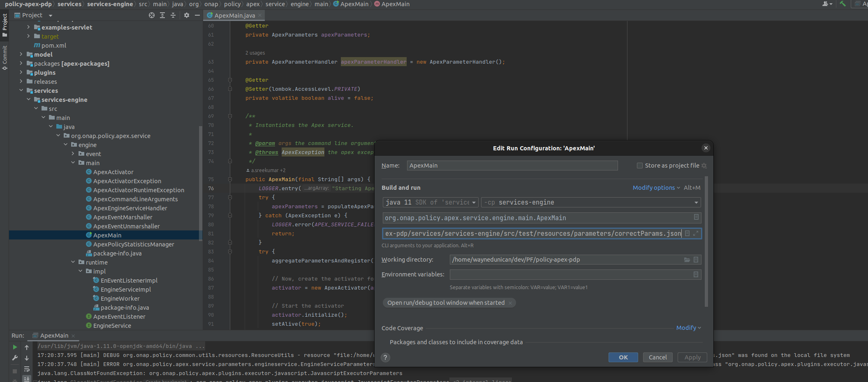Screen dimensions: 868x382
Task: Click Collapse All icon in Project panel
Action: coord(173,15)
